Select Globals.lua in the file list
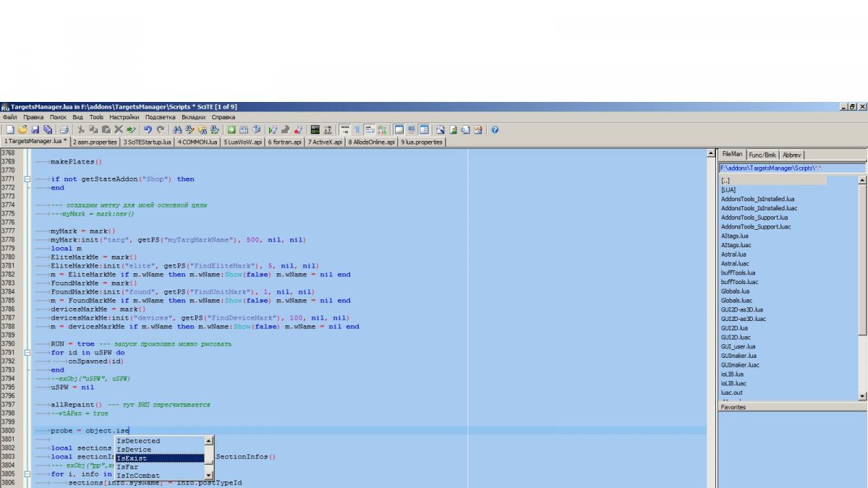This screenshot has width=868, height=488. point(735,291)
